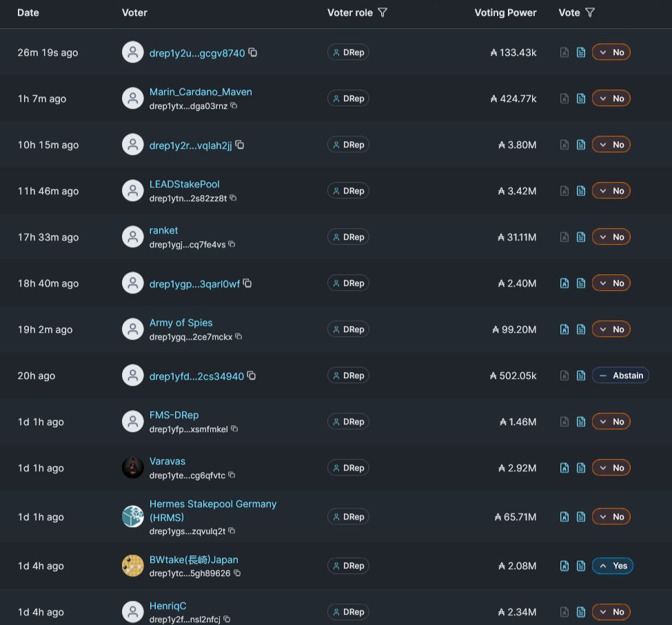This screenshot has height=625, width=672.
Task: Click the Date column header
Action: (28, 12)
